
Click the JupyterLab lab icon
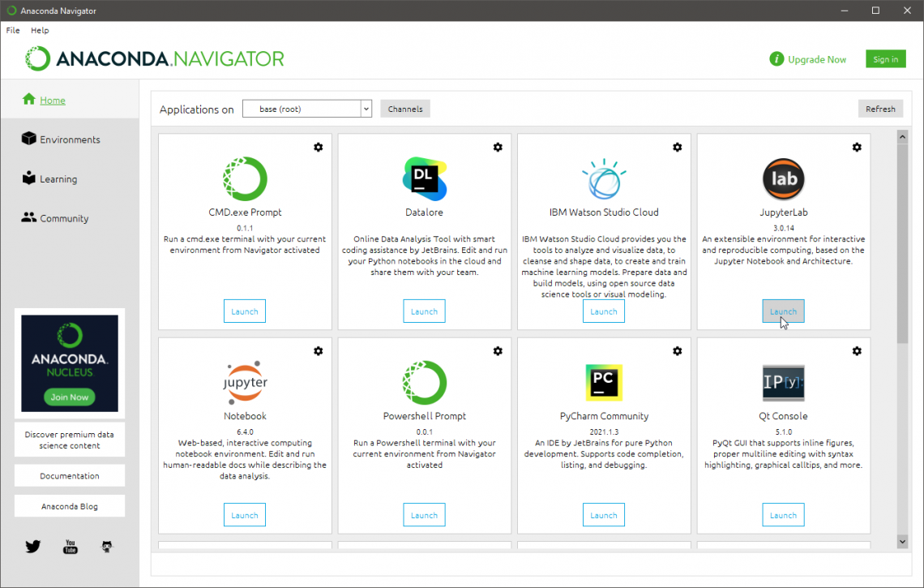tap(783, 178)
